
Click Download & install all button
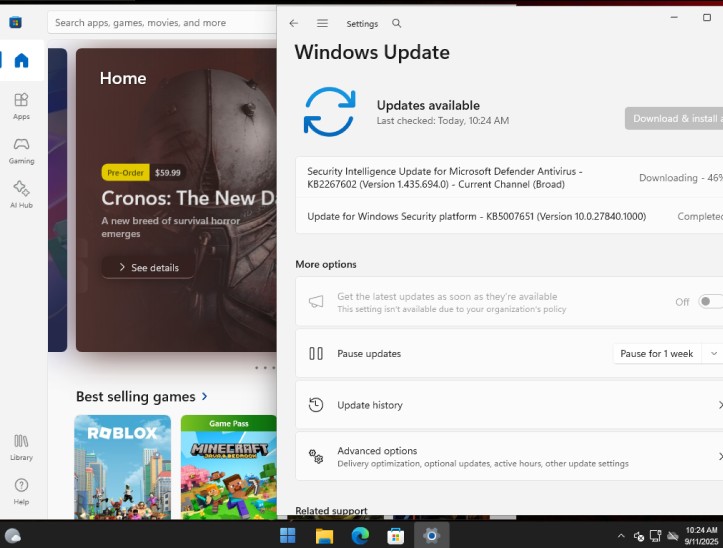tap(674, 119)
